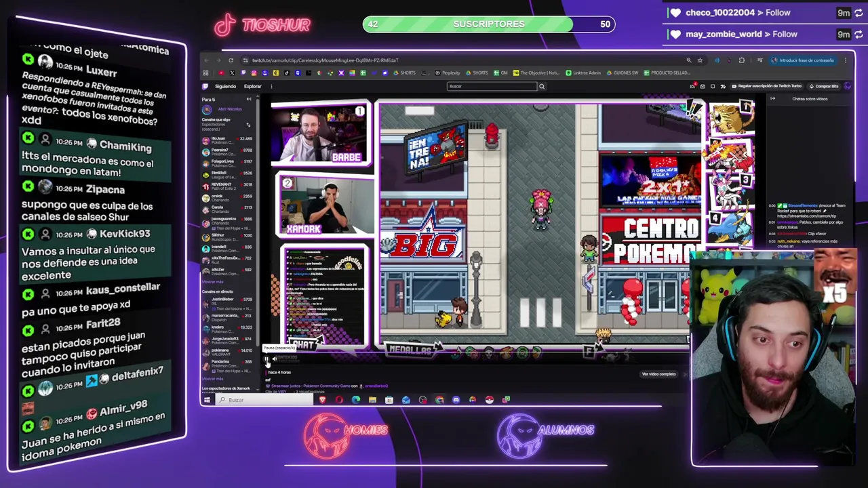Click the Twitch Buscar search field
This screenshot has width=868, height=488.
point(492,86)
